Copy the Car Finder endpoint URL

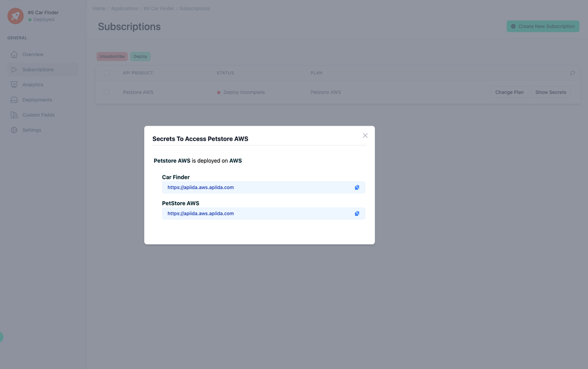[x=357, y=187]
